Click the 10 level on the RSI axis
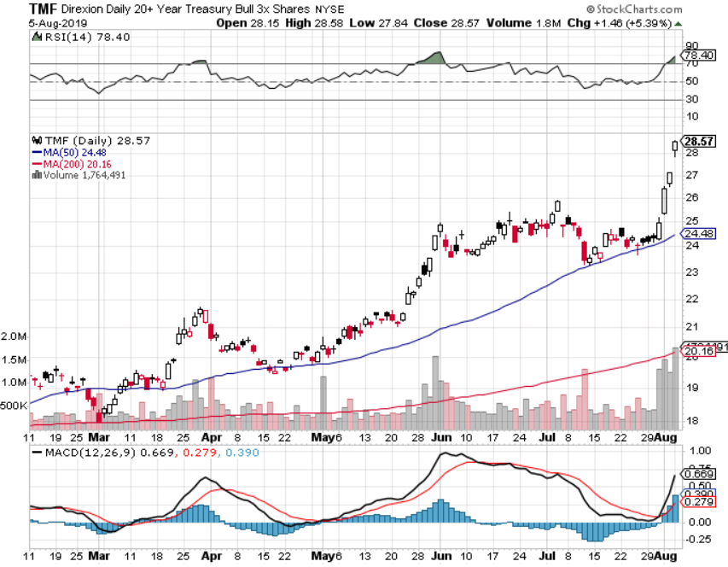The height and width of the screenshot is (567, 728). pos(692,116)
